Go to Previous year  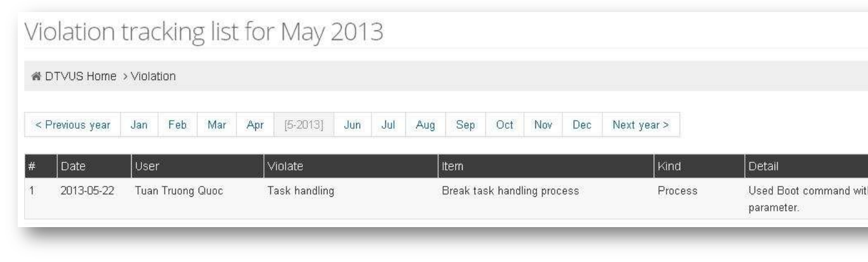[73, 125]
